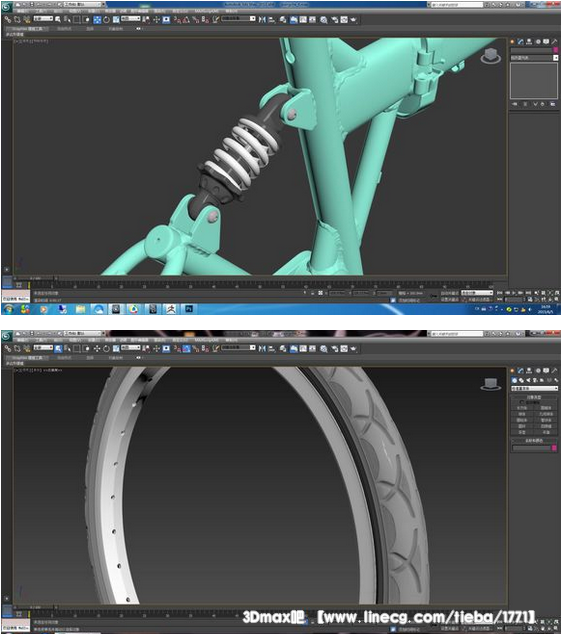
Task: Click the Box button in Object Type rollout
Action: coord(522,408)
